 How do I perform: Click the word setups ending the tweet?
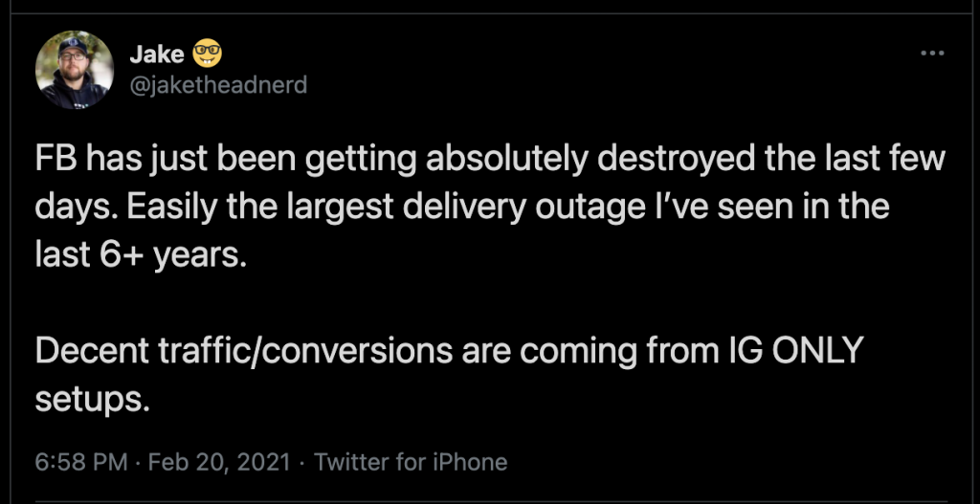point(93,400)
